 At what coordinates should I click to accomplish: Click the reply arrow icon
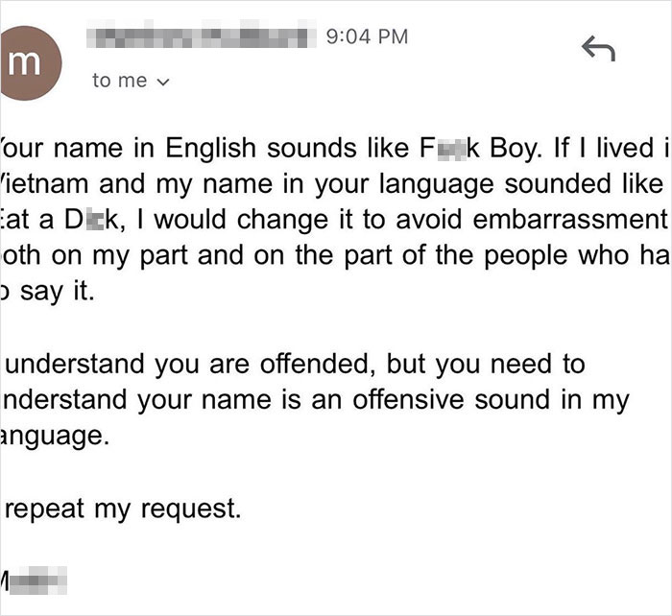(x=598, y=50)
